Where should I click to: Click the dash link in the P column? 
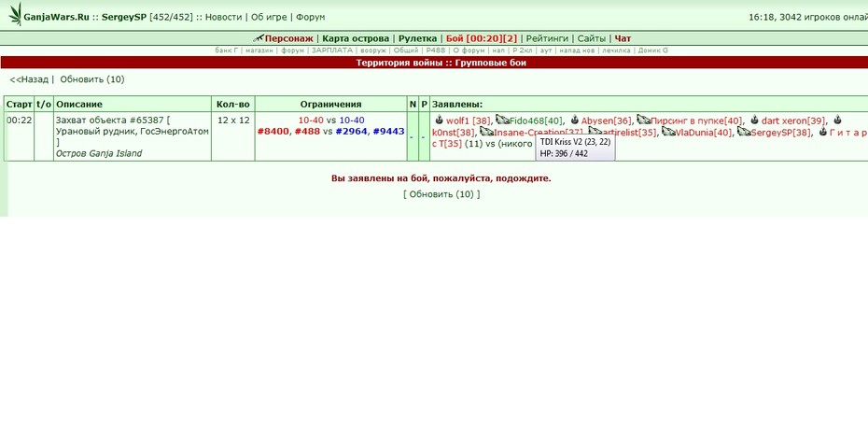pos(424,137)
